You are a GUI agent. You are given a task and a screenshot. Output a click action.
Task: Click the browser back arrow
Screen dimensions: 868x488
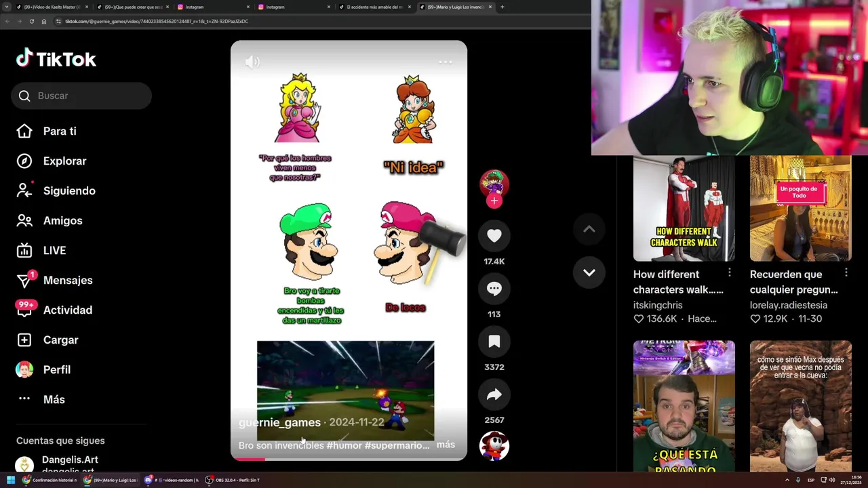[7, 21]
